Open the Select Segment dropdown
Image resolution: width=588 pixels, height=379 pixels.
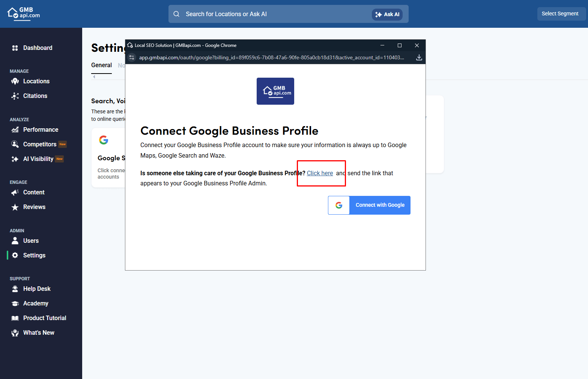pyautogui.click(x=561, y=14)
